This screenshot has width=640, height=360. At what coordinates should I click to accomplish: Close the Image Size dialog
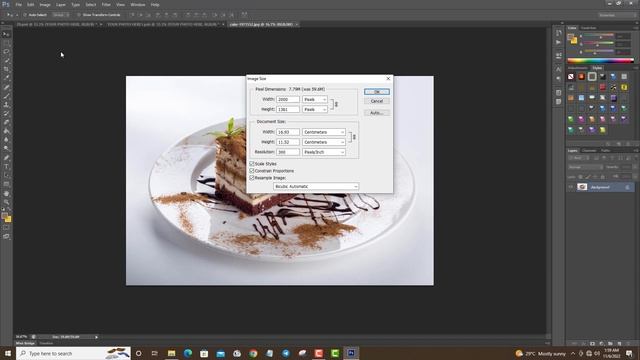[x=388, y=78]
